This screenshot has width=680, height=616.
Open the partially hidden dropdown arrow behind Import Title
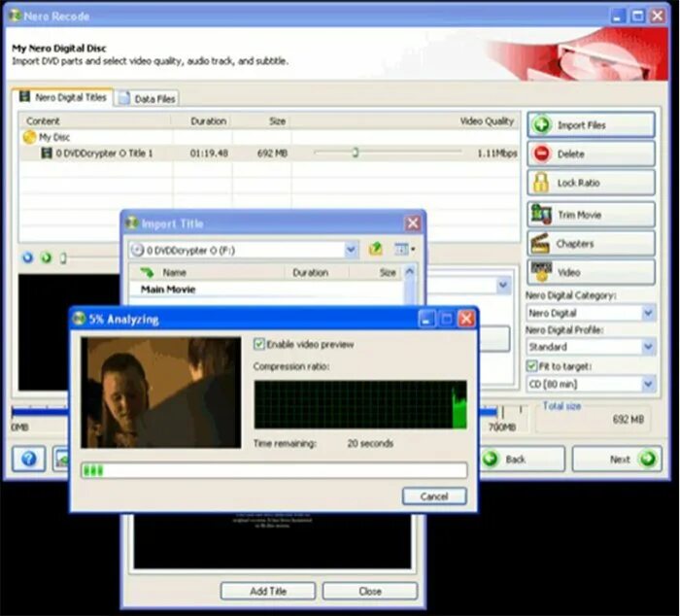coord(503,285)
